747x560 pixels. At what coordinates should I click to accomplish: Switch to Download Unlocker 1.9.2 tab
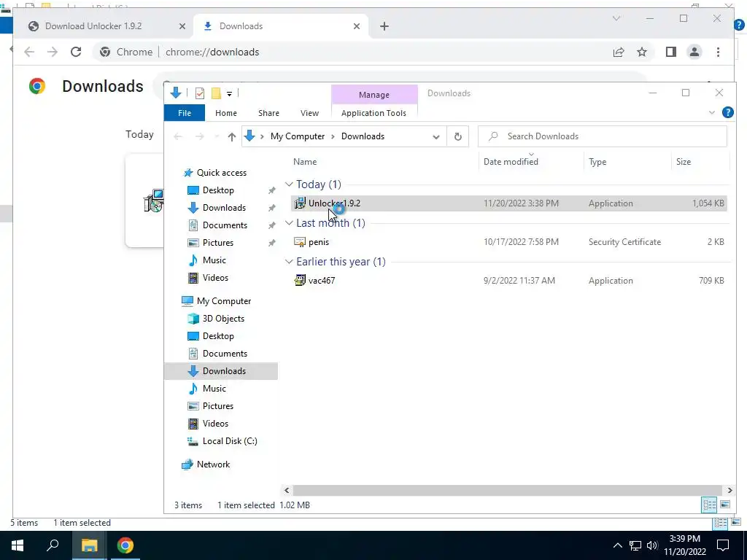pos(93,26)
